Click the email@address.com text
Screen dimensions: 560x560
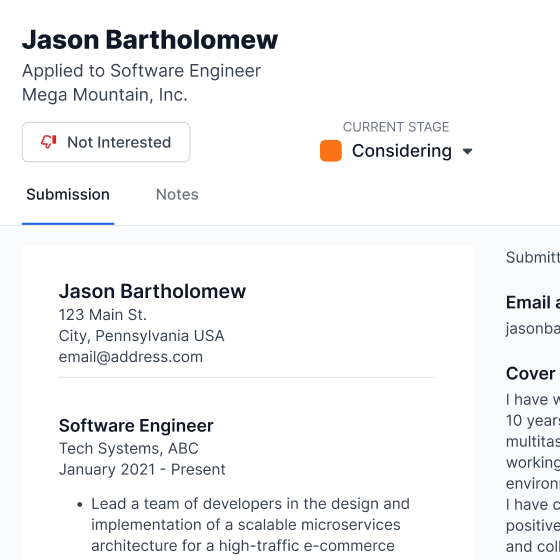click(131, 357)
